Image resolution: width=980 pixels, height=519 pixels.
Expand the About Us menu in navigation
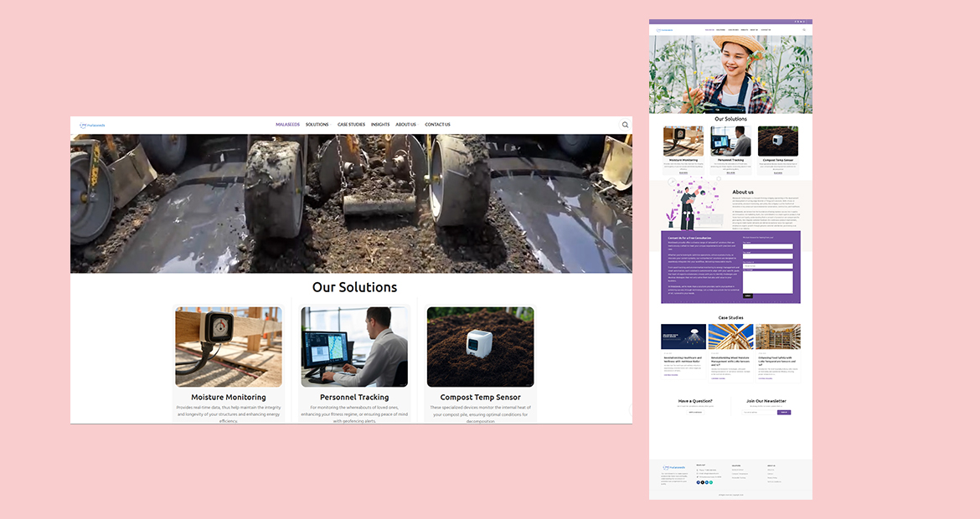coord(406,125)
